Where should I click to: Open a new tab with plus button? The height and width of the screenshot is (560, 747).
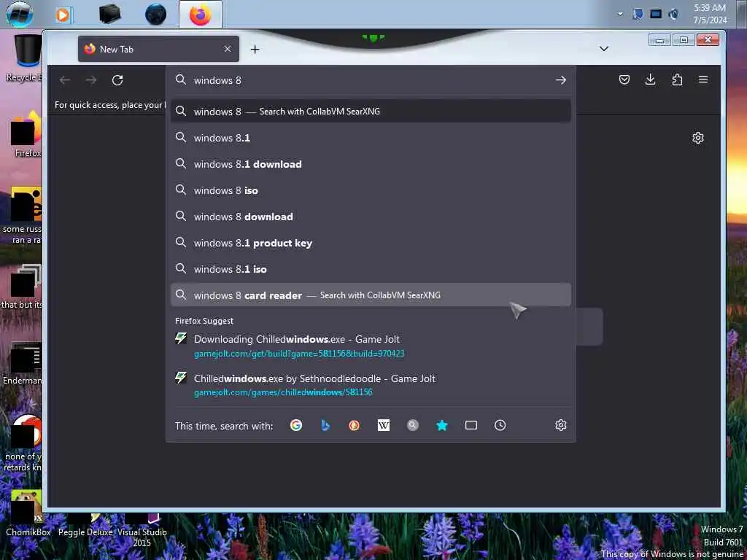[x=255, y=49]
